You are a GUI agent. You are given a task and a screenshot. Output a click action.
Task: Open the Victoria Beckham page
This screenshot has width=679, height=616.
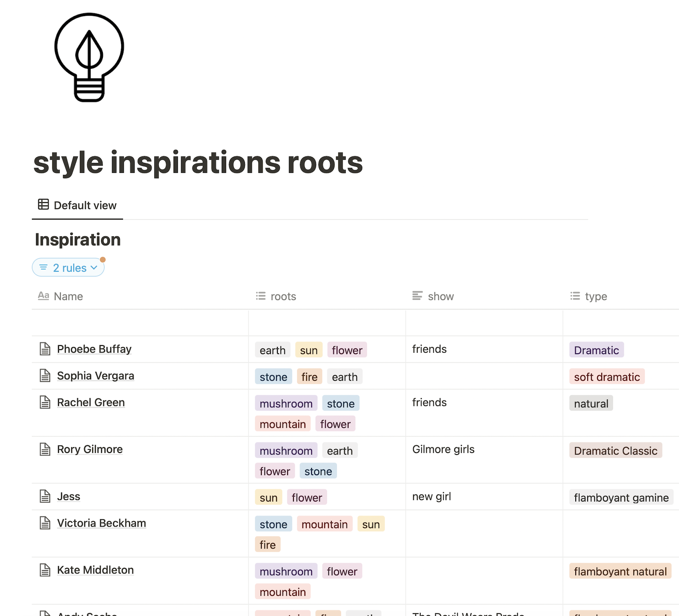[x=101, y=523]
